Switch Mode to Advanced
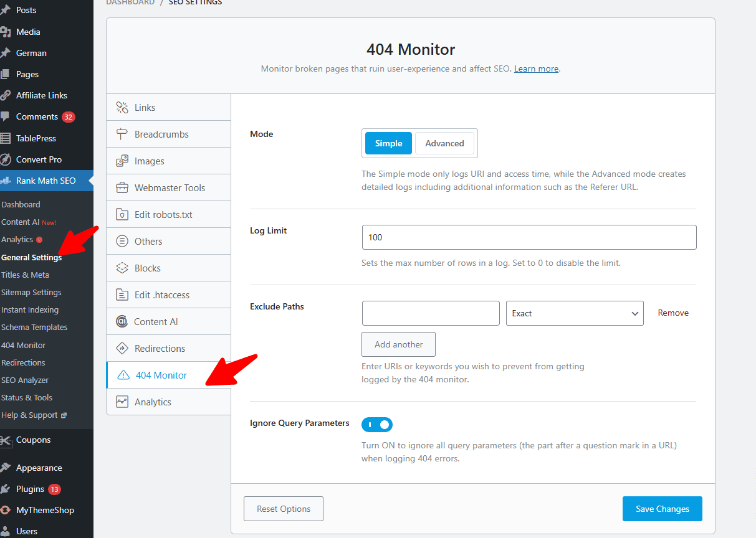This screenshot has width=756, height=538. click(444, 143)
